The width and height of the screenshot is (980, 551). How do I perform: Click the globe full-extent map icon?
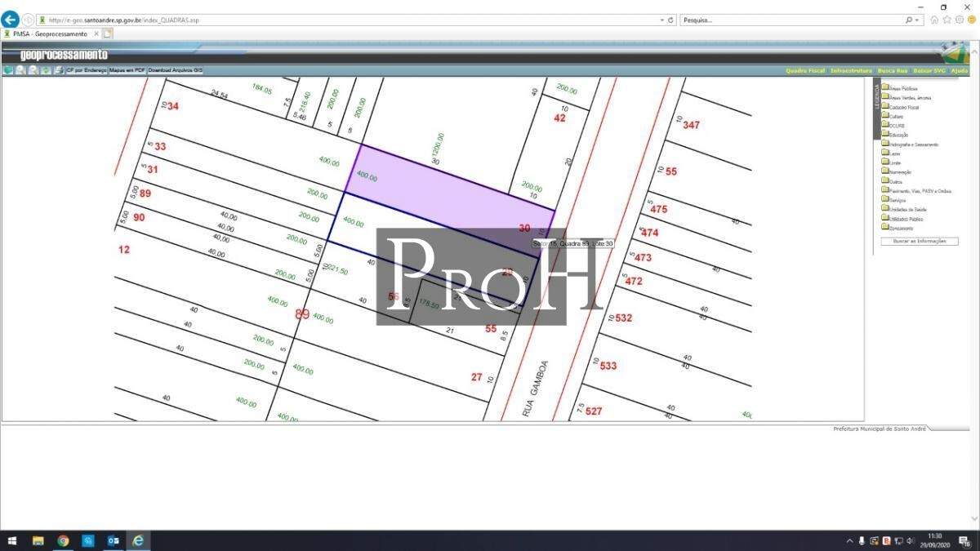8,70
